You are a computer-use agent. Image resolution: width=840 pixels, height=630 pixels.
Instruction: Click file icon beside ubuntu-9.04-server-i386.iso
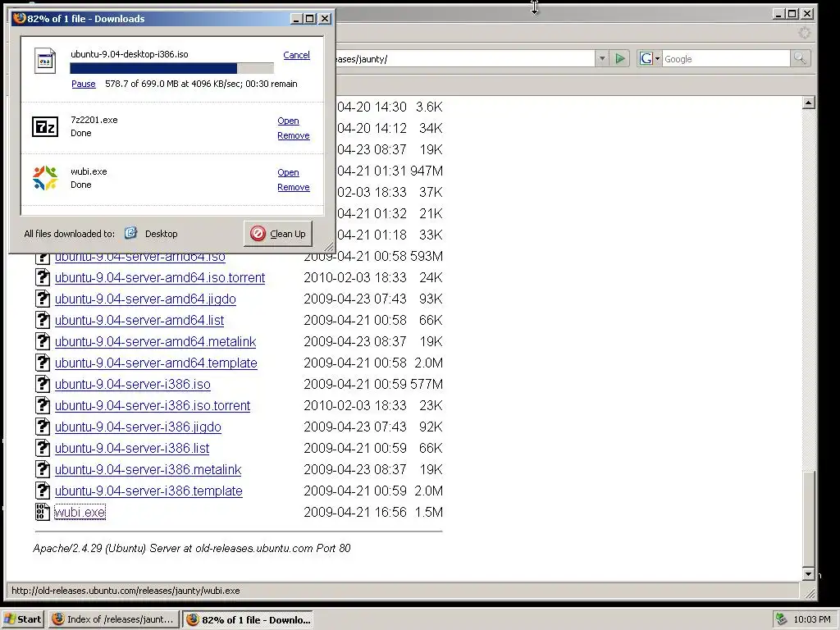pyautogui.click(x=43, y=384)
